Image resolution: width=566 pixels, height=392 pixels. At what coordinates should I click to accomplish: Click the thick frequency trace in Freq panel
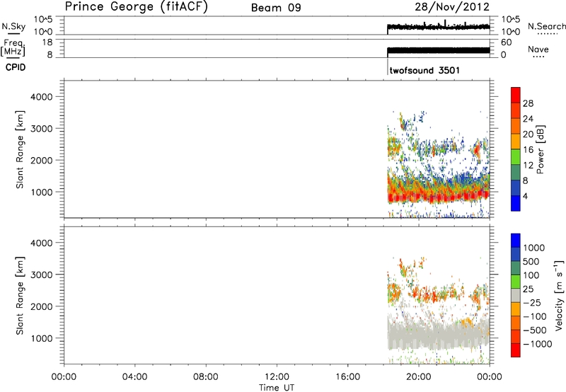(x=438, y=50)
